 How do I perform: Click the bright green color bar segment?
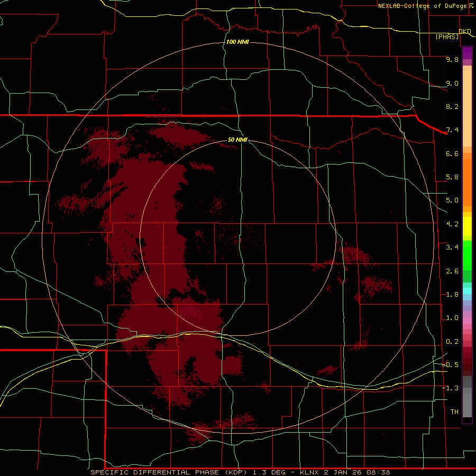pyautogui.click(x=467, y=255)
